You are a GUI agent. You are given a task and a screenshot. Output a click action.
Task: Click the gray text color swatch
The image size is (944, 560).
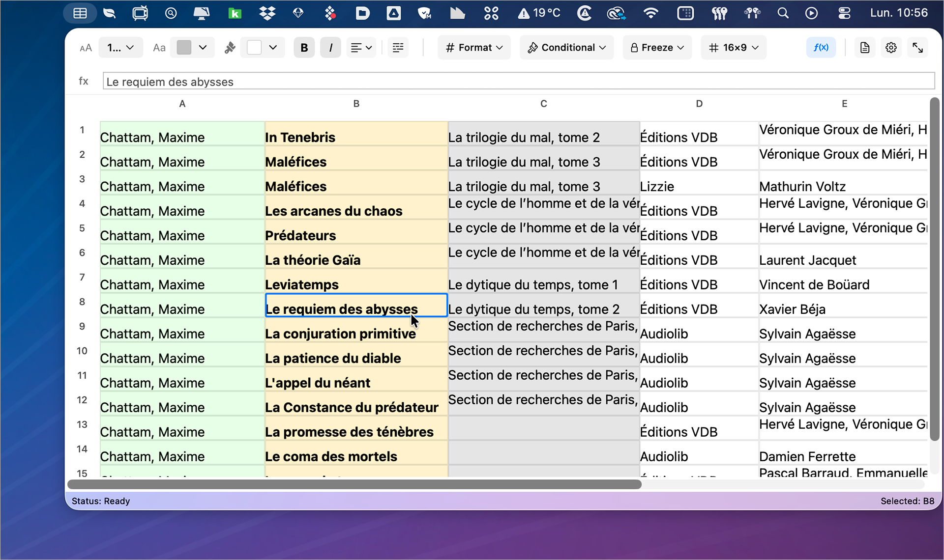tap(184, 48)
